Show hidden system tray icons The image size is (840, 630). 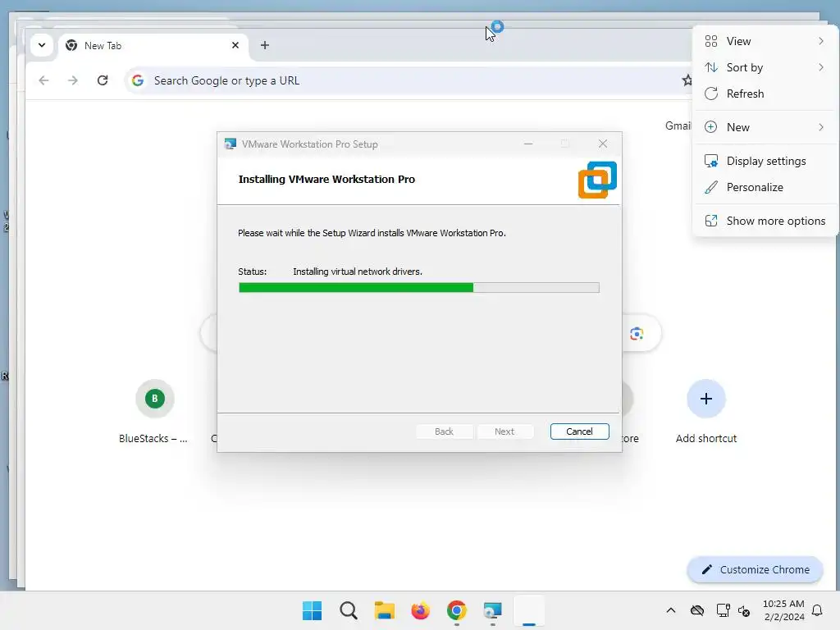671,610
